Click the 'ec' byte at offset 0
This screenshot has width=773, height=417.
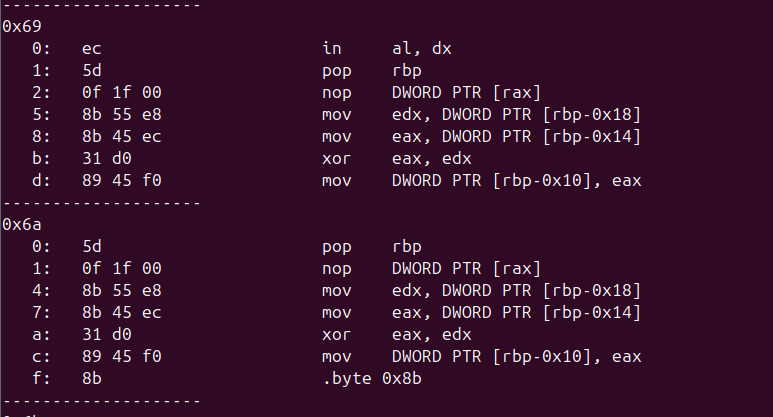(91, 47)
